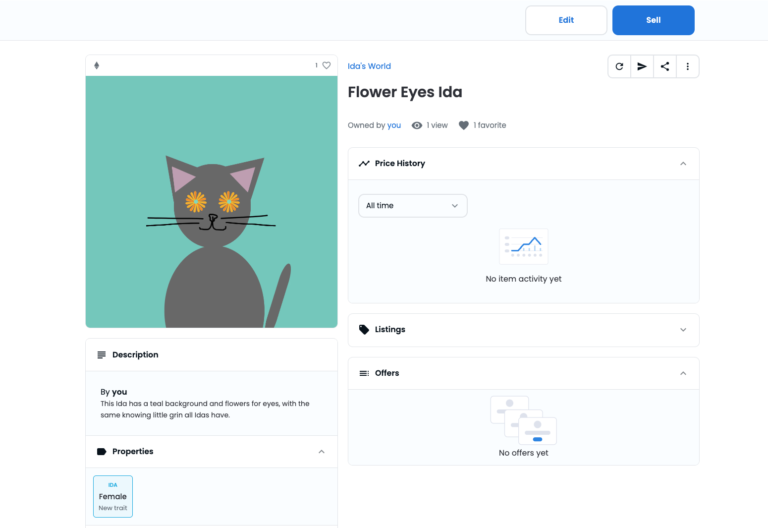Open the three-dot more options menu
The image size is (768, 528).
pyautogui.click(x=687, y=67)
